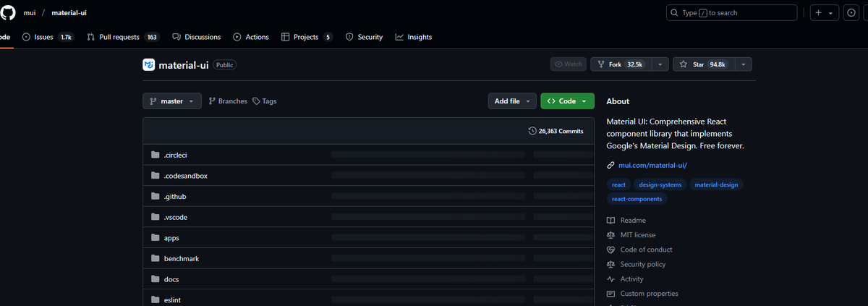Select the design-systems topic tag

click(660, 184)
